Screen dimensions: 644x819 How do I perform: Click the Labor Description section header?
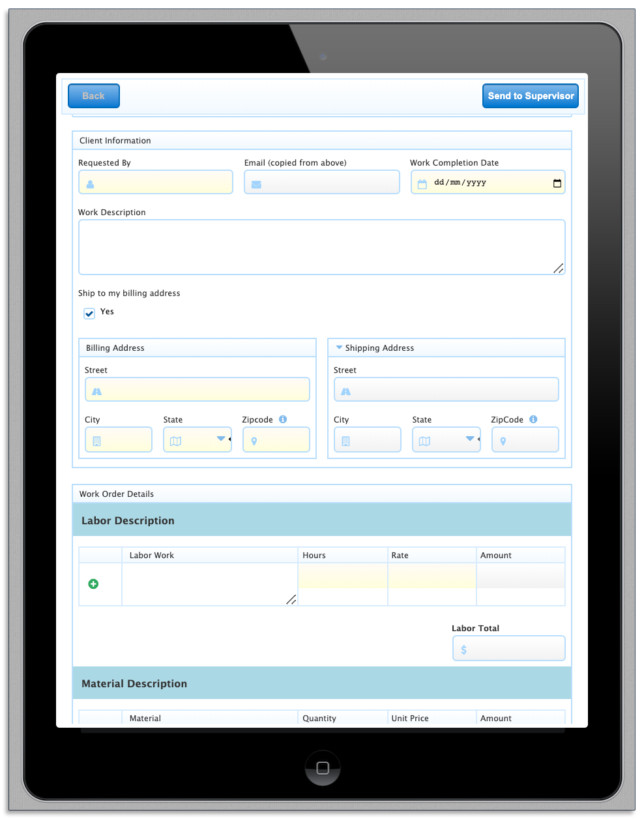(322, 520)
